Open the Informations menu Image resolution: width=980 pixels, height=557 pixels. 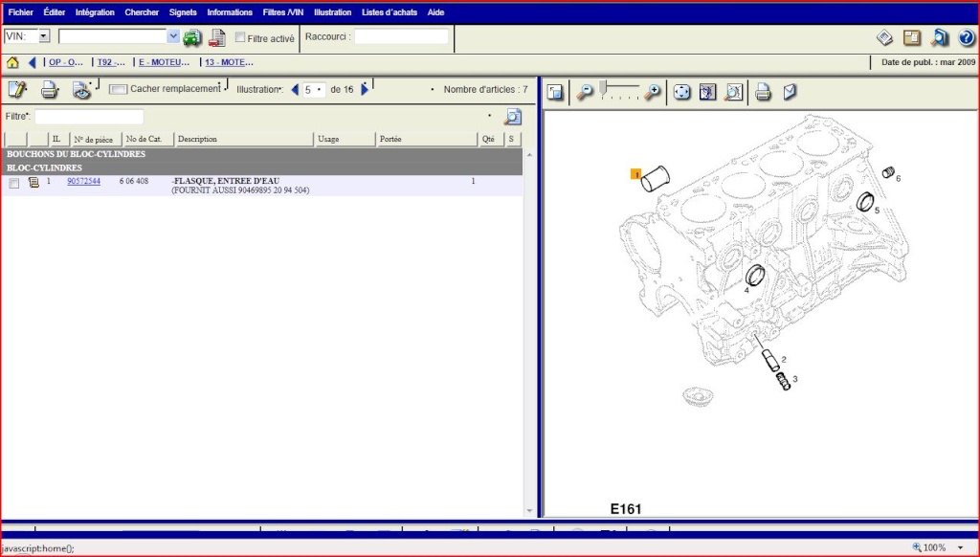point(230,12)
